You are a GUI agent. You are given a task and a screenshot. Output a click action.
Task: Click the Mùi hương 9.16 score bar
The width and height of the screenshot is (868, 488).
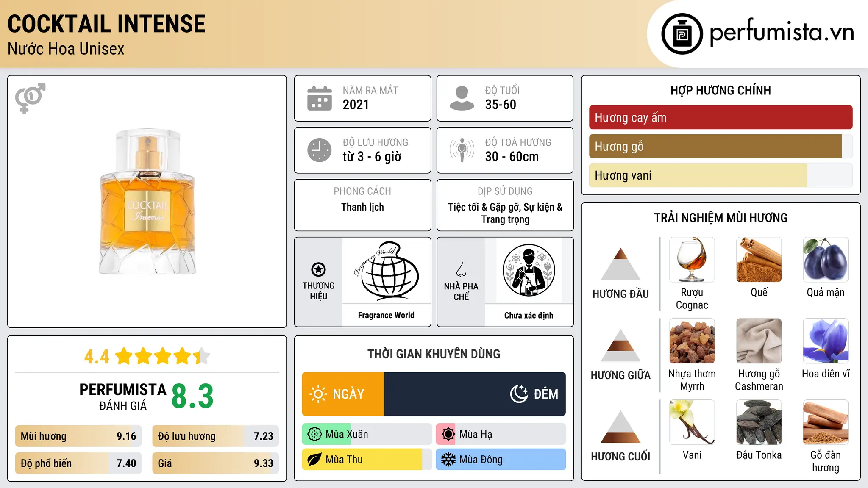[x=78, y=436]
